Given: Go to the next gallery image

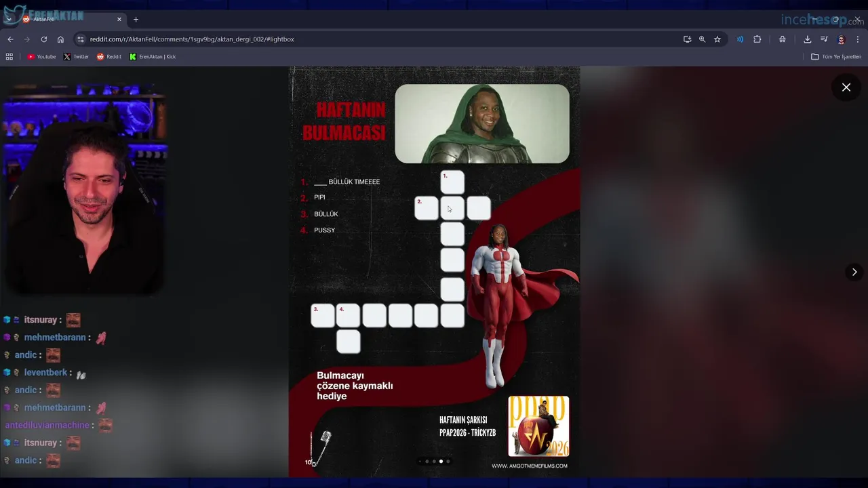Looking at the screenshot, I should pyautogui.click(x=854, y=272).
